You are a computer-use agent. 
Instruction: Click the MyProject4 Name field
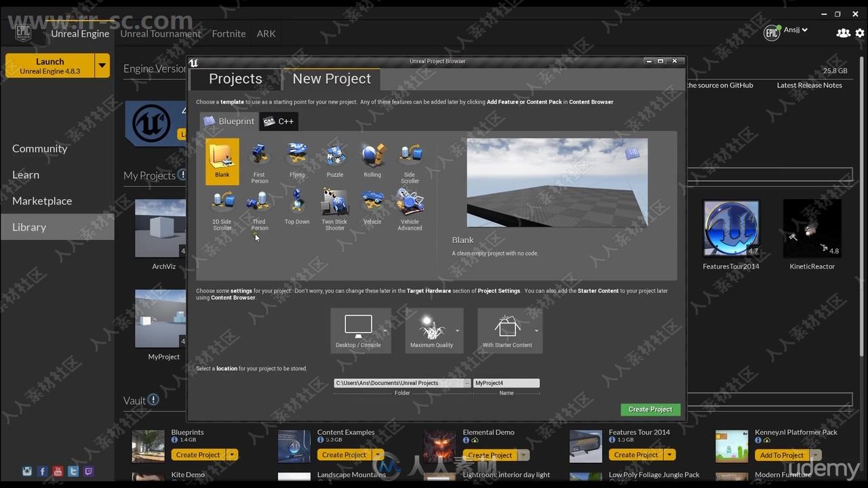tap(507, 383)
